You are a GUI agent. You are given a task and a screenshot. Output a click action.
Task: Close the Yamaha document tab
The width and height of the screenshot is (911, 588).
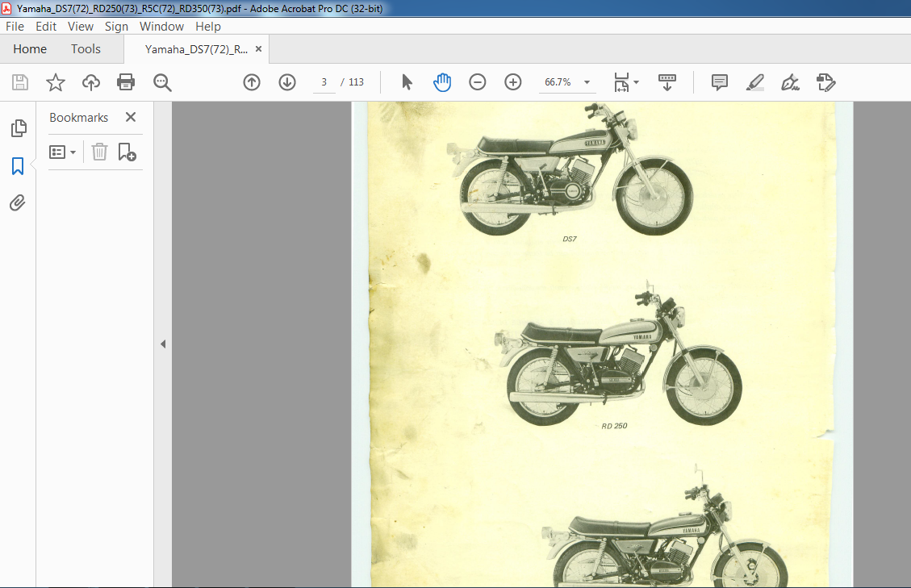coord(258,49)
